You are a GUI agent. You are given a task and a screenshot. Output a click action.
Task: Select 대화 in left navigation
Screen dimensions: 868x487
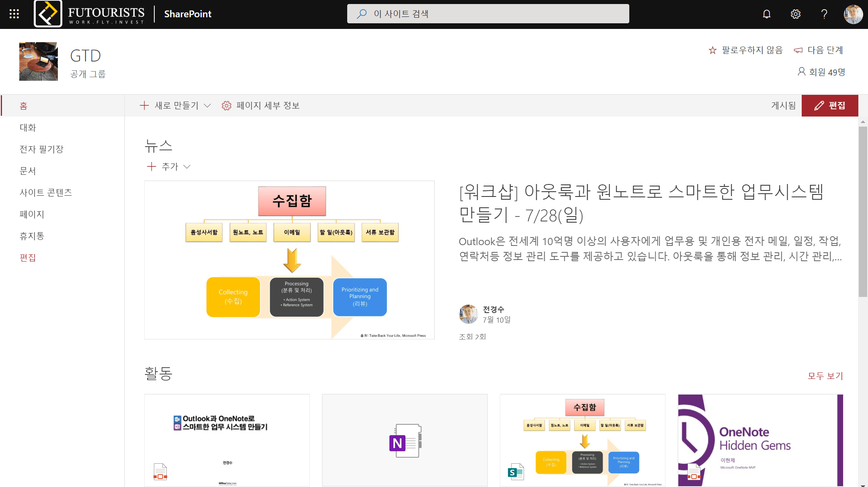click(28, 127)
